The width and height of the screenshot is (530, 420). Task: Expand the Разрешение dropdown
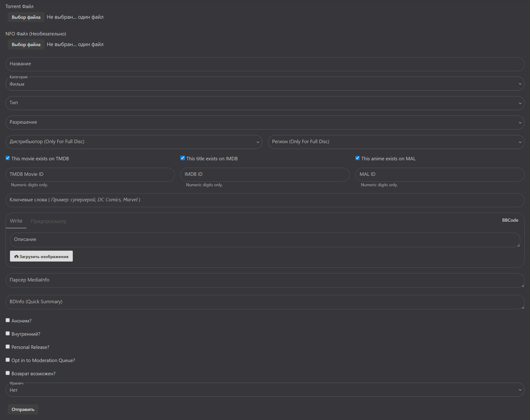[265, 122]
